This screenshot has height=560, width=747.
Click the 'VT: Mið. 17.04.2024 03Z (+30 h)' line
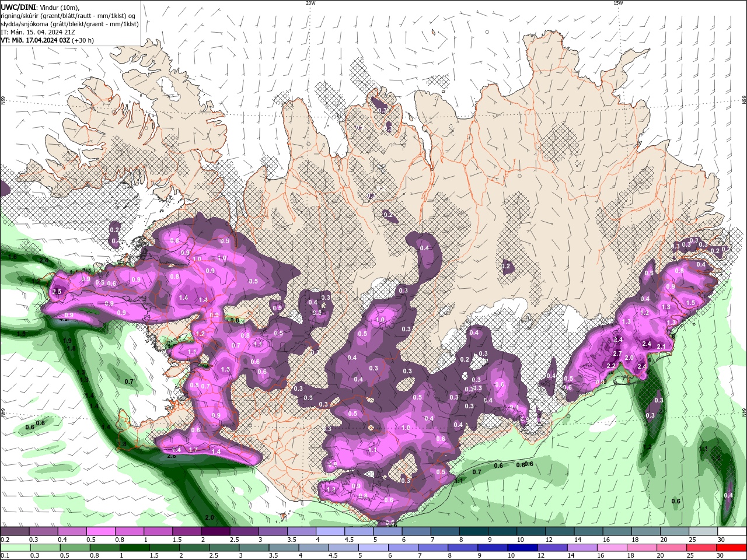pyautogui.click(x=47, y=40)
